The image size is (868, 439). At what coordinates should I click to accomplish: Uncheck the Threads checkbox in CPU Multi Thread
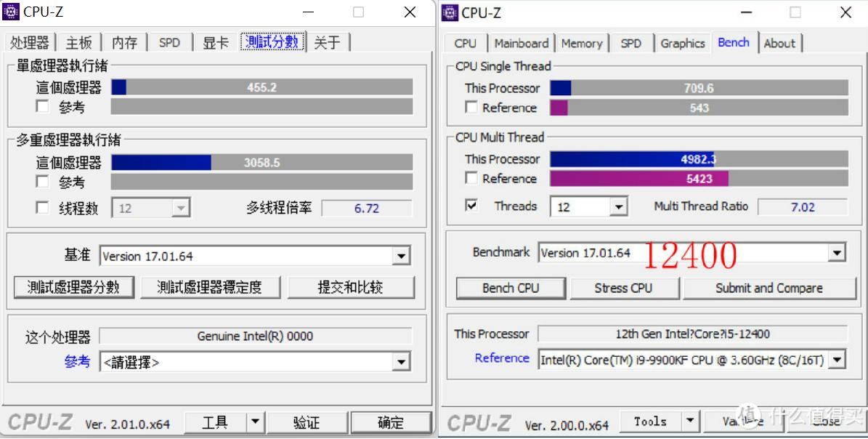pos(471,205)
